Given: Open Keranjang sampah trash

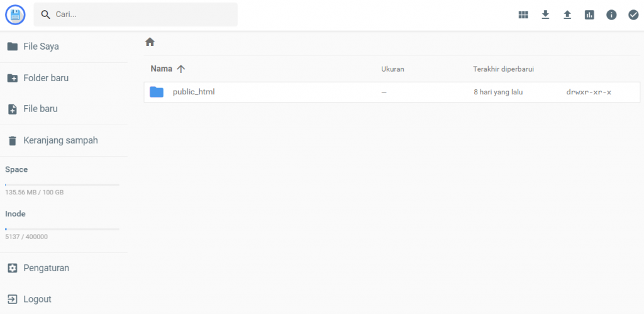Looking at the screenshot, I should (60, 140).
